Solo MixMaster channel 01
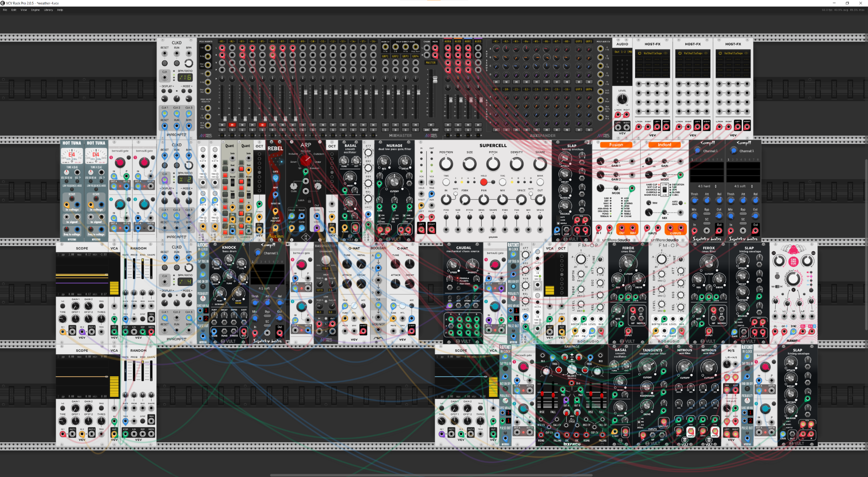The image size is (868, 477). (222, 130)
